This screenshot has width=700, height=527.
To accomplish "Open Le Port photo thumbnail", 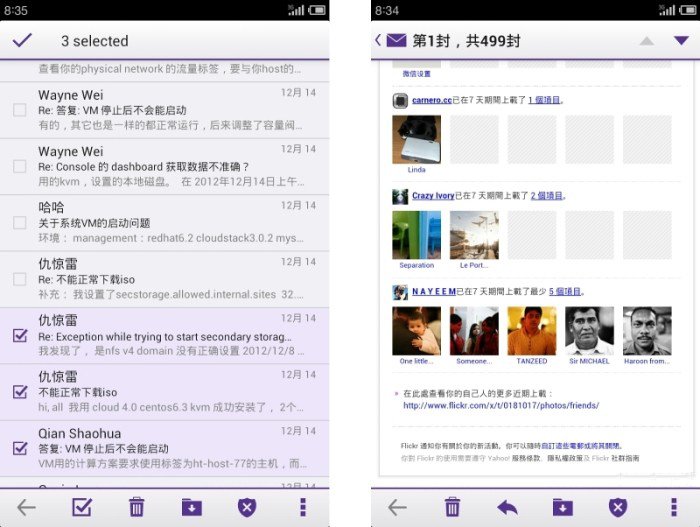I will 474,235.
